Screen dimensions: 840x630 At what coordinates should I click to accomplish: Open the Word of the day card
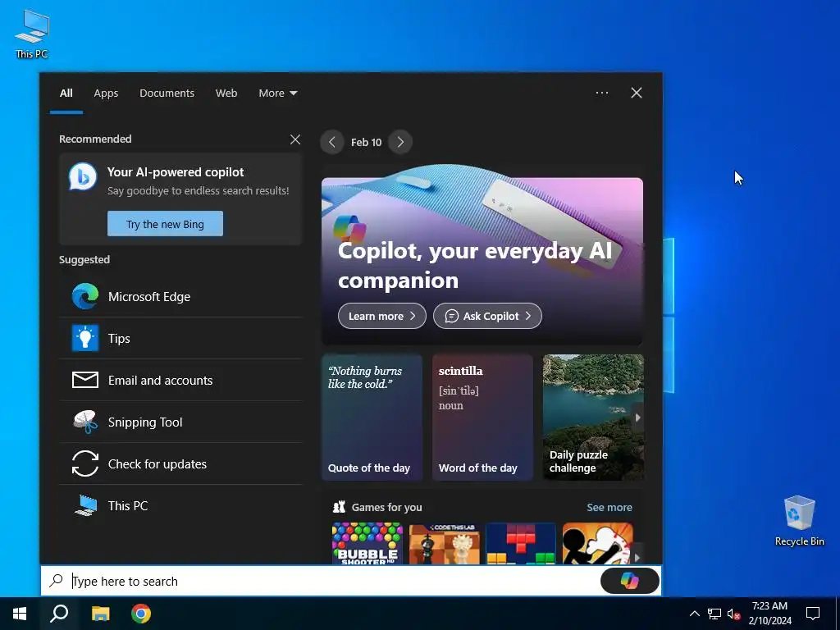482,417
